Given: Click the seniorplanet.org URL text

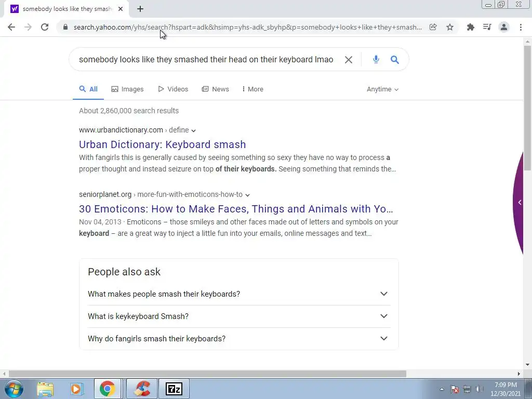Looking at the screenshot, I should [105, 194].
